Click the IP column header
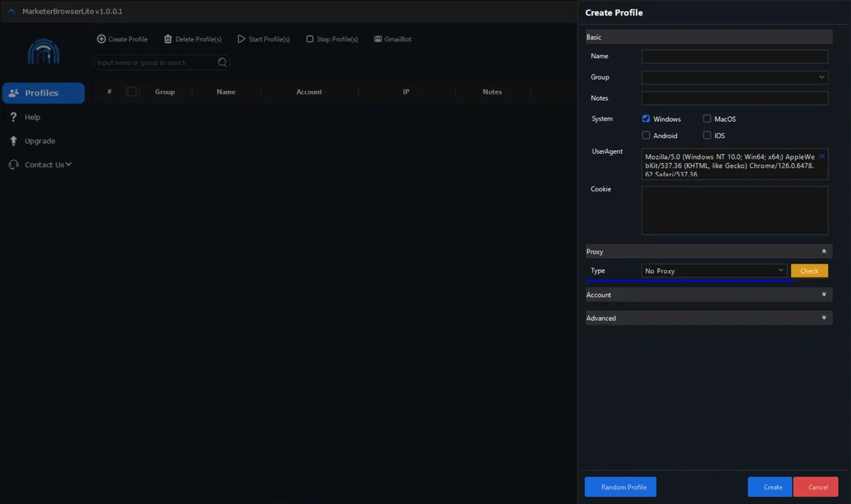The image size is (851, 504). [x=406, y=91]
